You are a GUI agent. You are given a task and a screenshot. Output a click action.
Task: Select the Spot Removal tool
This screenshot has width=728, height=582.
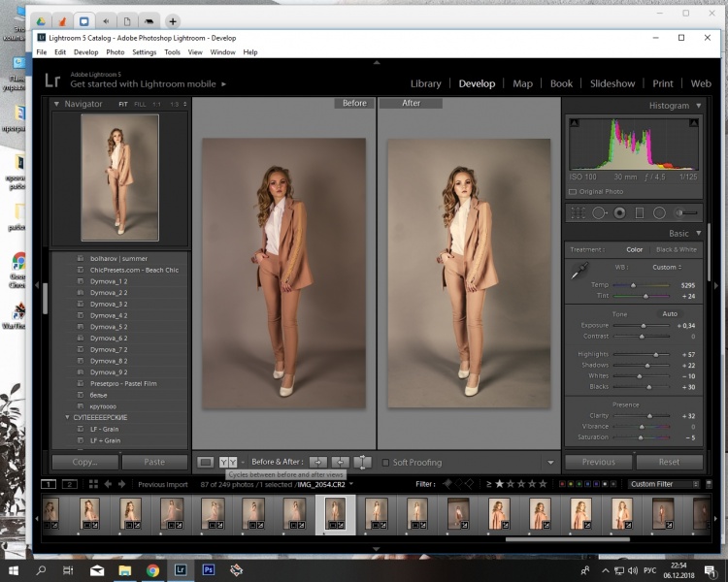pyautogui.click(x=600, y=213)
